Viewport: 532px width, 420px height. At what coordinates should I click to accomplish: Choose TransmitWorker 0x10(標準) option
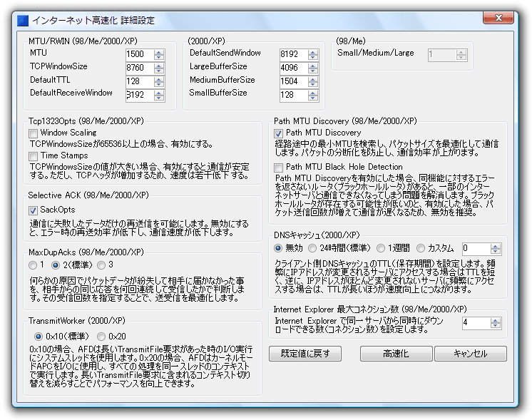pos(39,337)
